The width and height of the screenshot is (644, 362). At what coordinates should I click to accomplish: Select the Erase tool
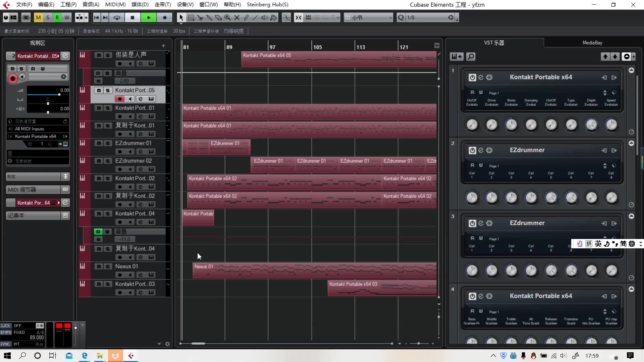(218, 17)
